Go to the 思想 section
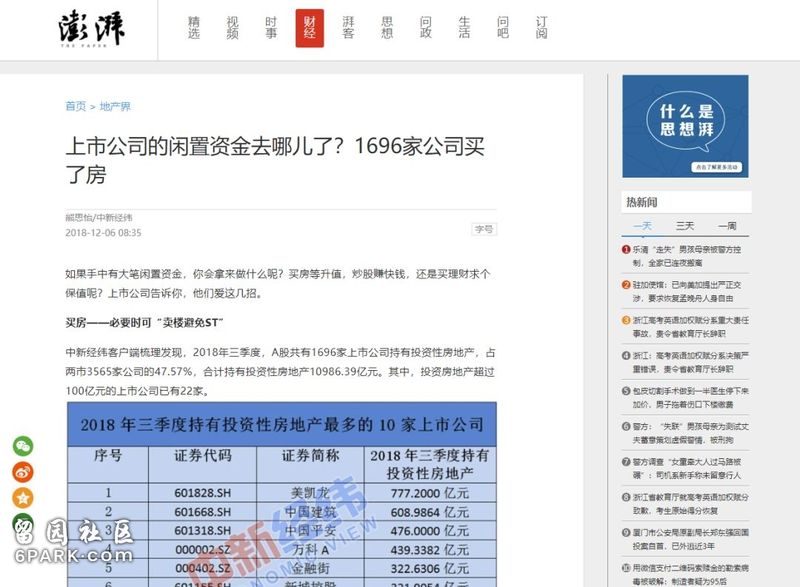 pos(387,28)
